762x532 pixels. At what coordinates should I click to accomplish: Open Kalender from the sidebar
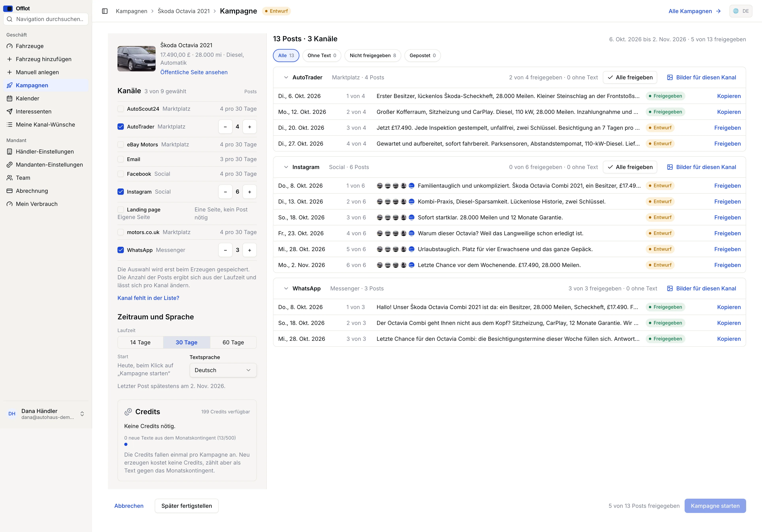pos(46,99)
